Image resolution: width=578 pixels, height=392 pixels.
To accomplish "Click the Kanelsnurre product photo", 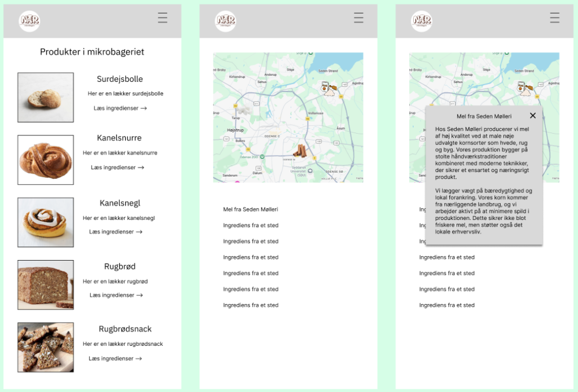I will coord(46,160).
